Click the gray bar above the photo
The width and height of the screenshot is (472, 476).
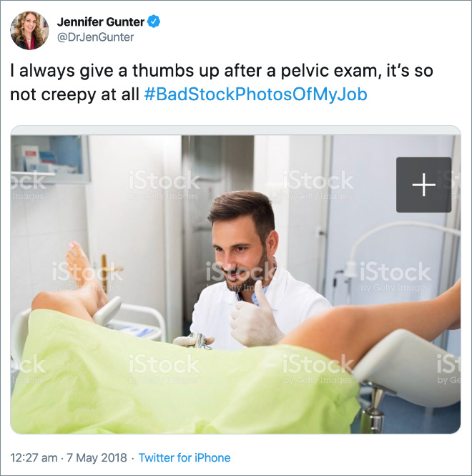click(236, 130)
